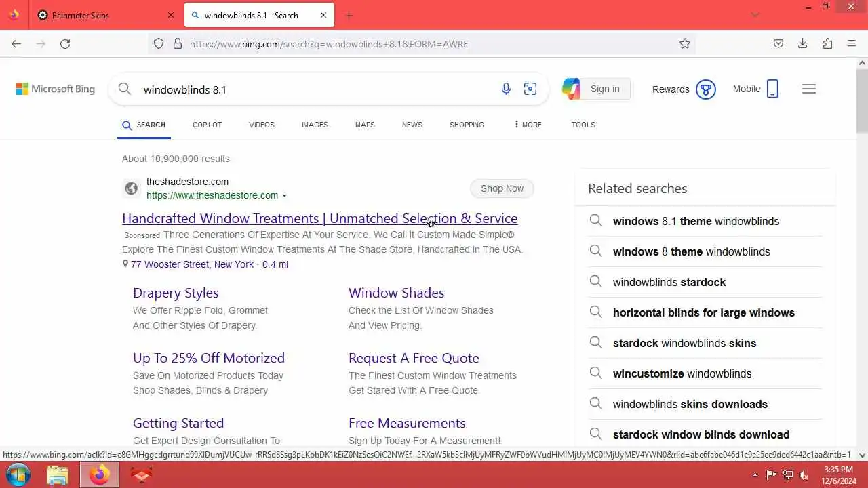Viewport: 868px width, 488px height.
Task: Open File Explorer from the taskbar
Action: pos(58,475)
